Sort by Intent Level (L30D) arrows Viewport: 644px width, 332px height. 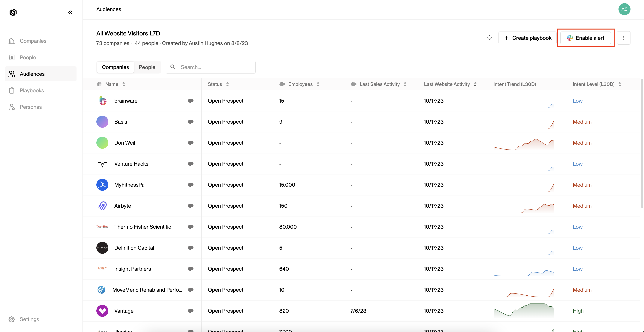point(620,84)
